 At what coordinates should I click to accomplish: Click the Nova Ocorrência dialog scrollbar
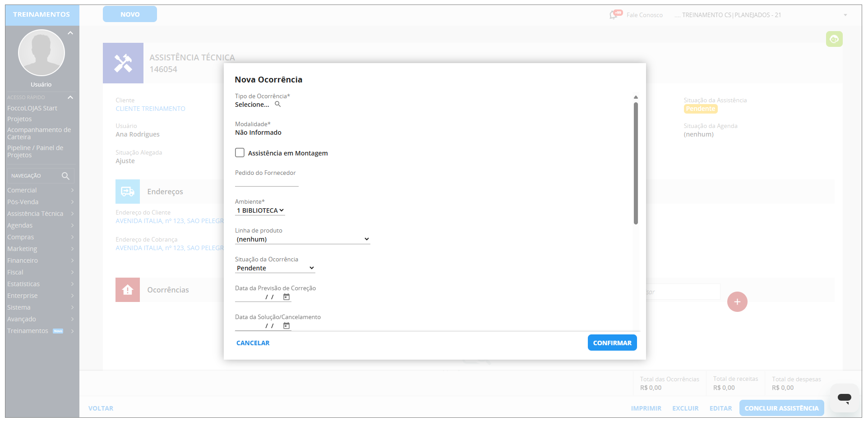636,163
